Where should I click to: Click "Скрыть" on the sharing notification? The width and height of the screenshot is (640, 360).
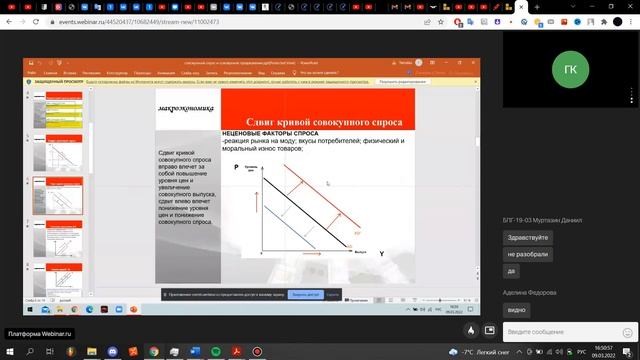[x=333, y=294]
